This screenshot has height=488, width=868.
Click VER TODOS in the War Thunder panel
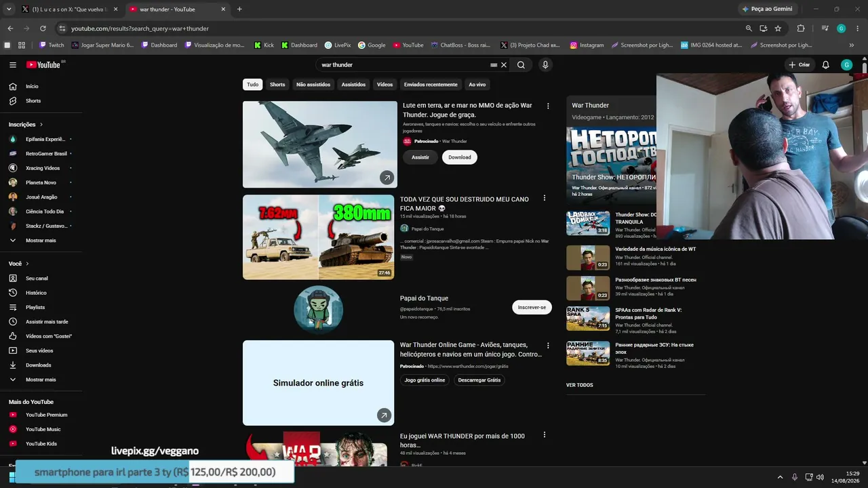point(580,385)
